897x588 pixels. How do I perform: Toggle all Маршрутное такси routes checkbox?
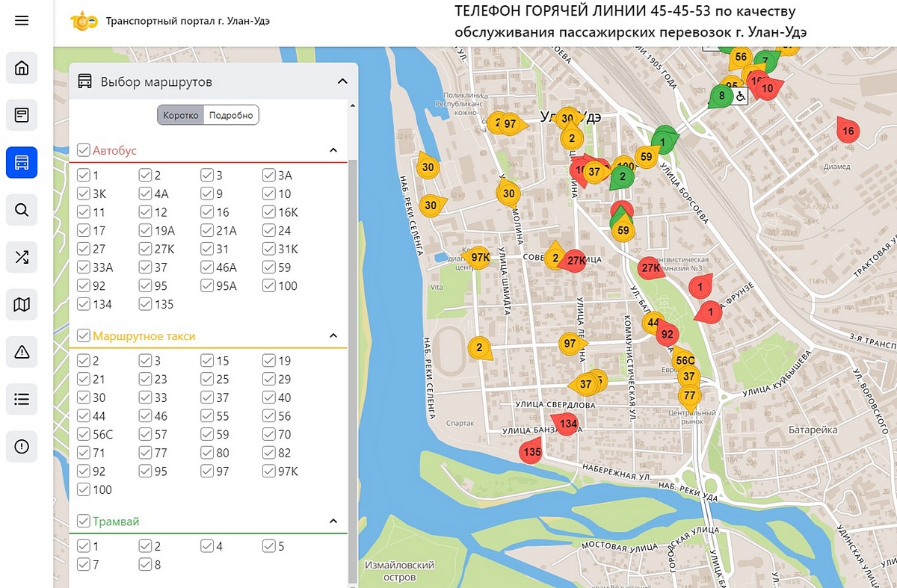(84, 336)
